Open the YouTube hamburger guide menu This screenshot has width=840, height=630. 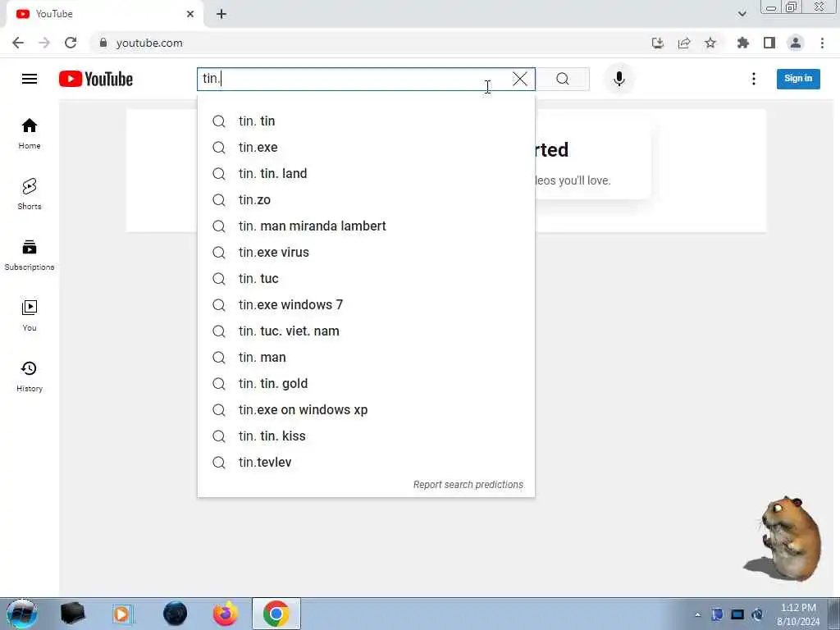[30, 79]
